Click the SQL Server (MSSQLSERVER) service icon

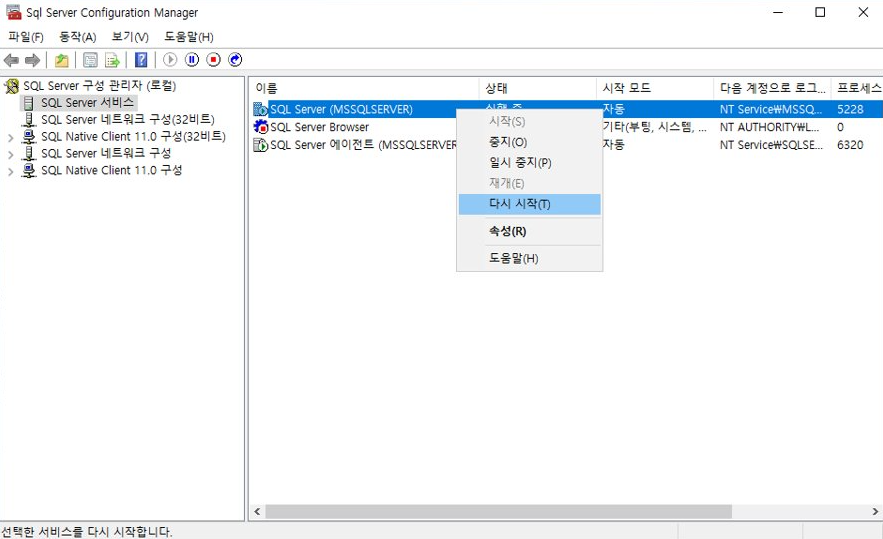click(x=261, y=109)
